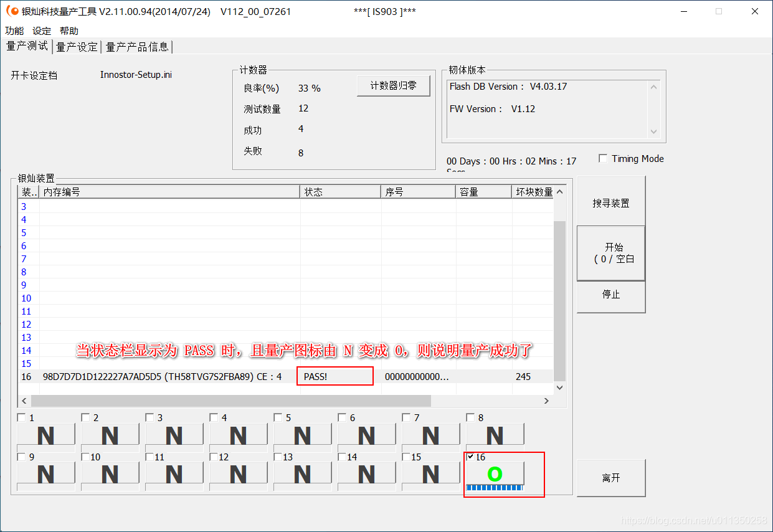
Task: Click the device list scroll up arrow
Action: pyautogui.click(x=559, y=192)
